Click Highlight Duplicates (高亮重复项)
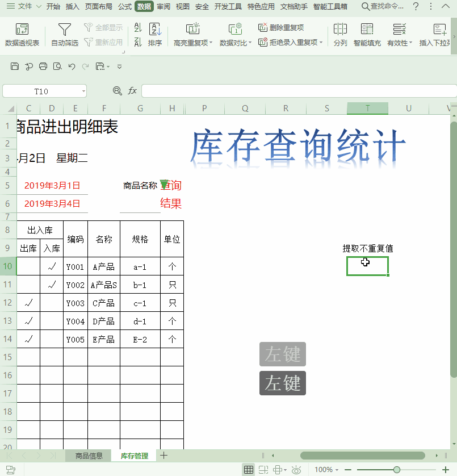The image size is (457, 476). 192,35
